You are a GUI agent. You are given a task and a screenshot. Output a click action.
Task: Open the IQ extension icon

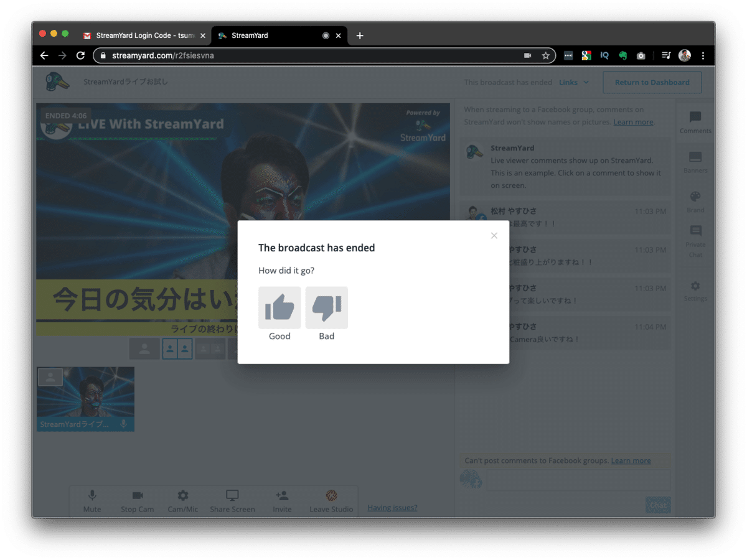tap(604, 55)
